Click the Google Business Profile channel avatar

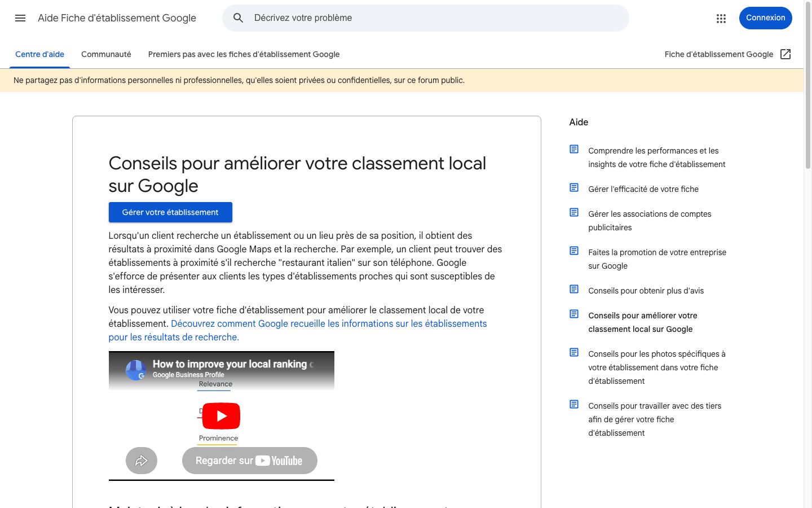[x=136, y=370]
